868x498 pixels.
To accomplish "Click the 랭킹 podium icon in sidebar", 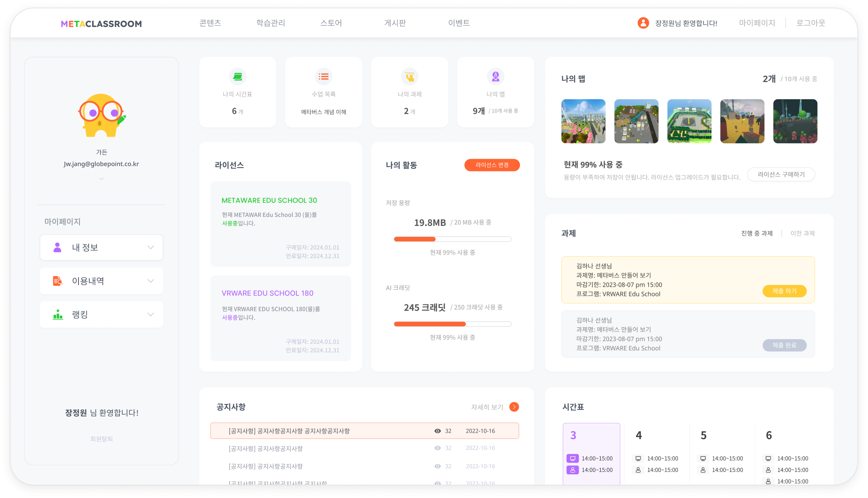I will point(58,315).
